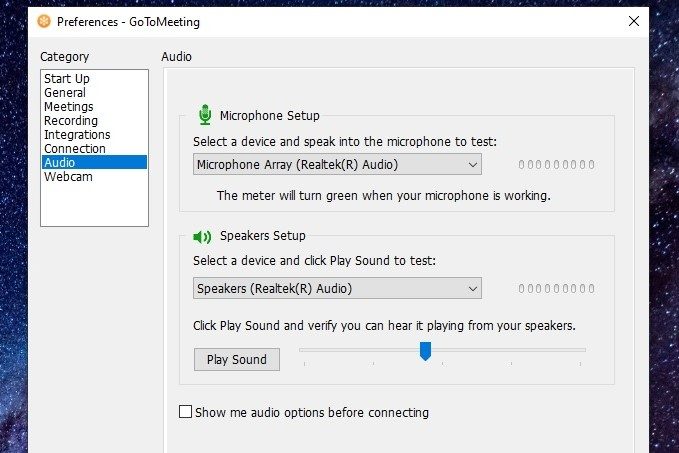Close the Preferences window

634,21
